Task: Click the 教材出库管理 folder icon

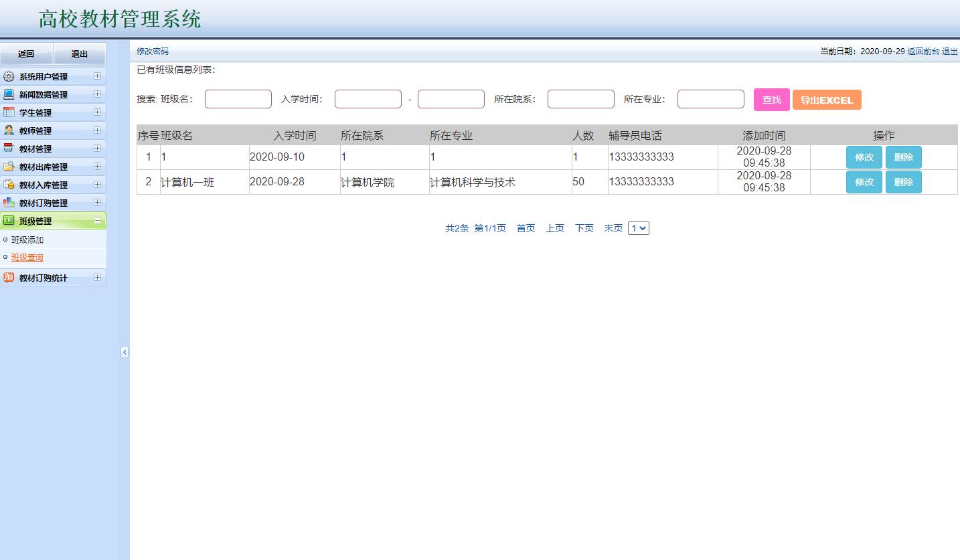Action: (x=9, y=166)
